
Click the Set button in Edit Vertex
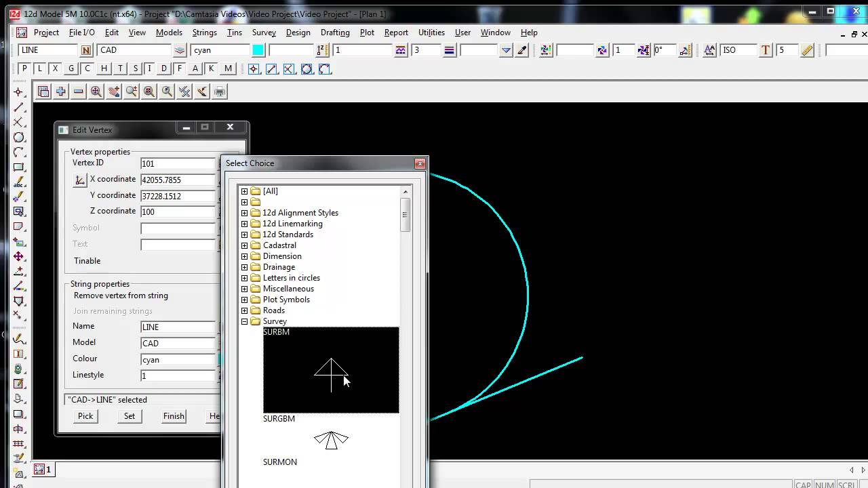(x=130, y=416)
